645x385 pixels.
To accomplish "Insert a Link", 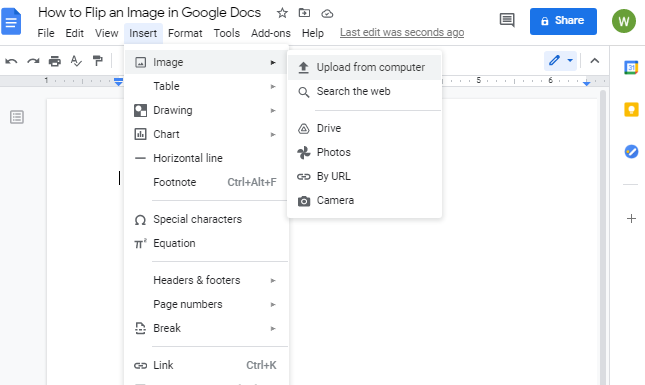I will click(x=206, y=365).
